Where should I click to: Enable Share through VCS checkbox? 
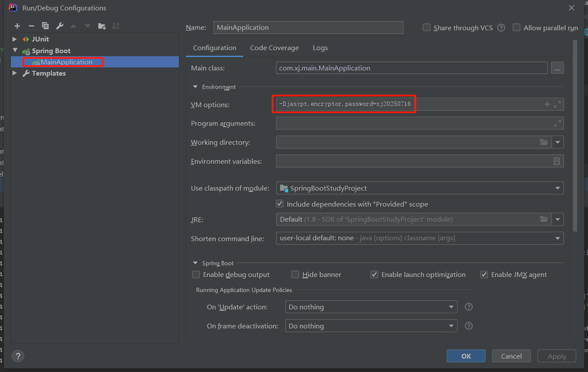coord(426,28)
